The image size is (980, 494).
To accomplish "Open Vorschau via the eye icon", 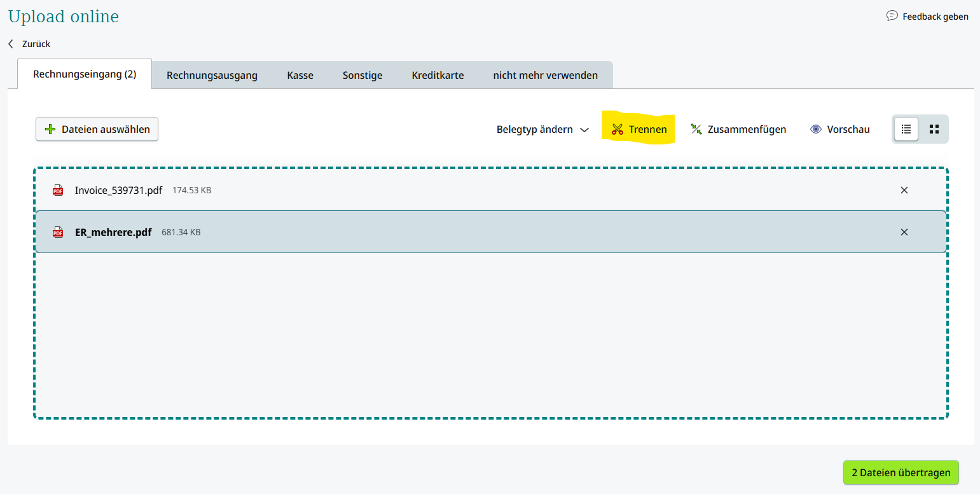I will point(816,129).
